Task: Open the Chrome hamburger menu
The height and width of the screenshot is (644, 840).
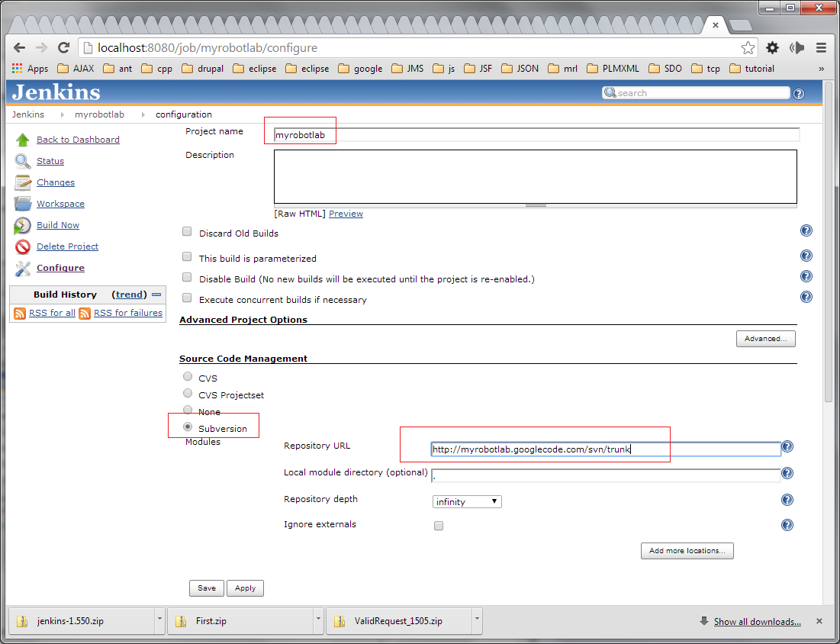Action: click(x=821, y=47)
